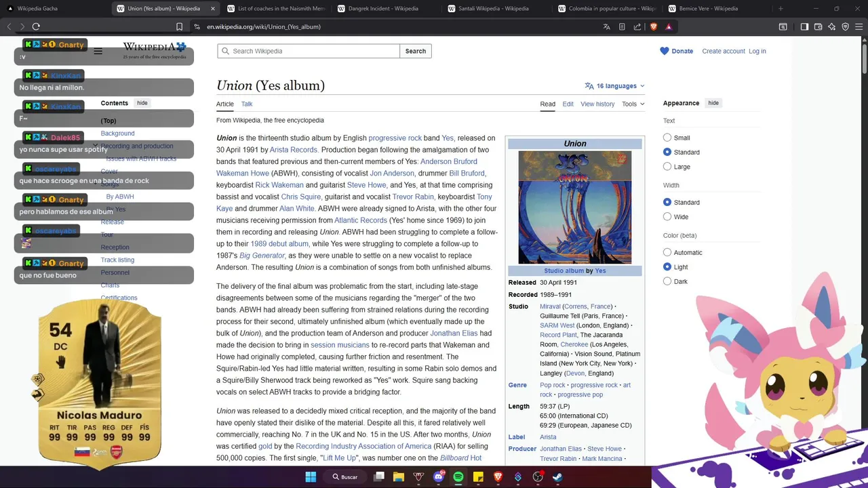The height and width of the screenshot is (488, 868).
Task: Select Automatic color mode
Action: point(667,252)
